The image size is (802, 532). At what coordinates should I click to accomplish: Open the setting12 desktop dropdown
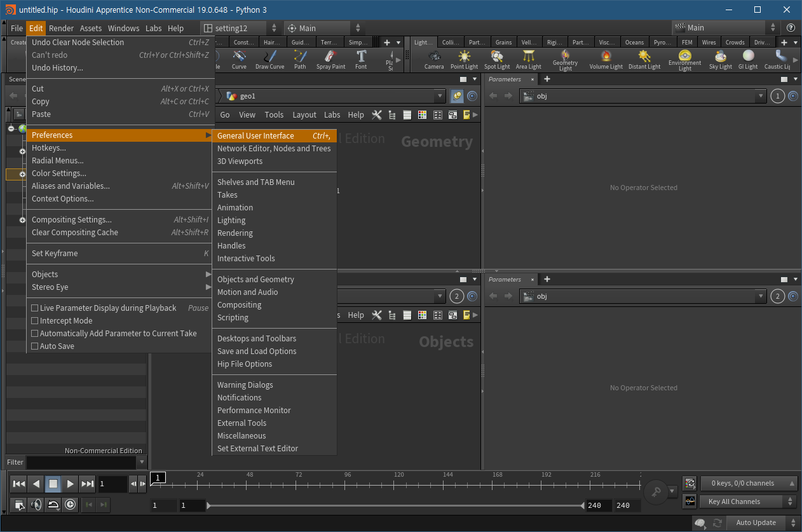pyautogui.click(x=240, y=28)
